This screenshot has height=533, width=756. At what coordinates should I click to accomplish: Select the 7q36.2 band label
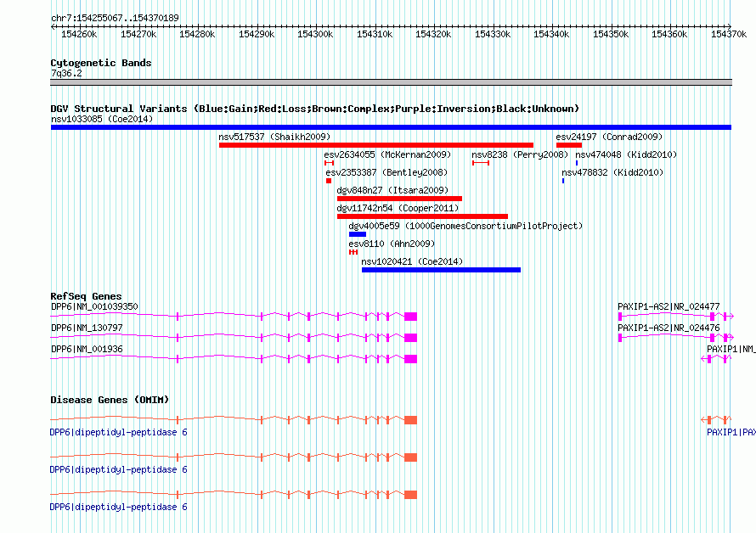click(66, 73)
